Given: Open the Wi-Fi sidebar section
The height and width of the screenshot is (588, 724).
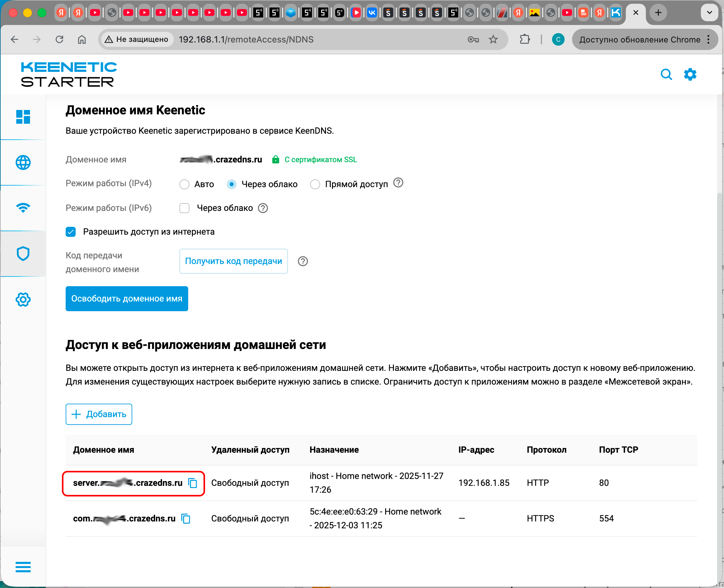Looking at the screenshot, I should pos(23,208).
